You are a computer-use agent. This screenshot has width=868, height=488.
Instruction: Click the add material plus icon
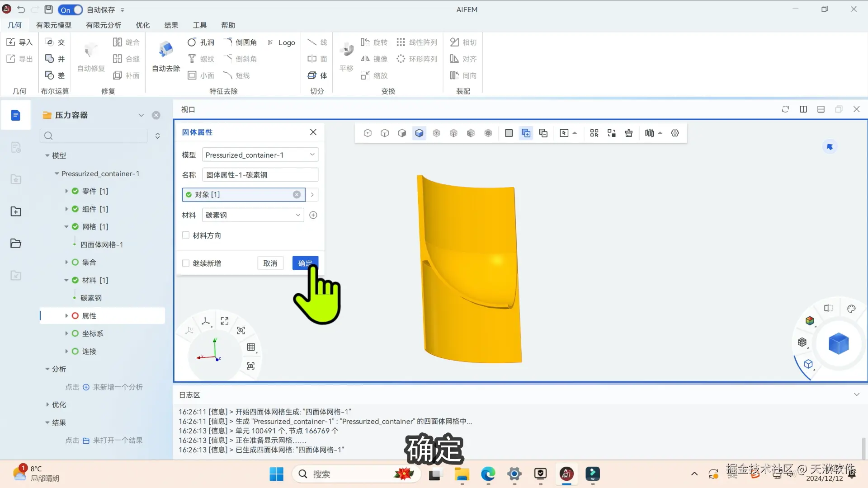click(313, 215)
